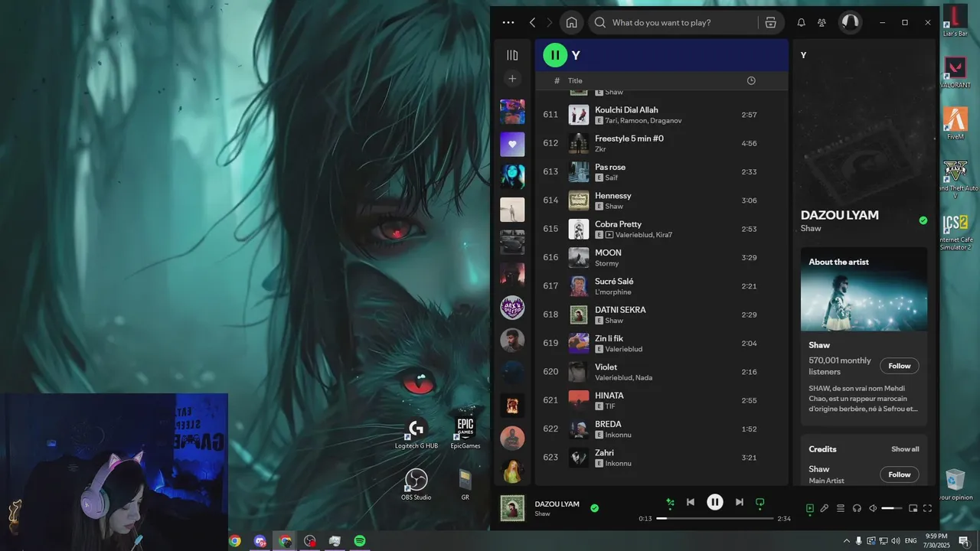Open the Spotify Home page

(571, 23)
